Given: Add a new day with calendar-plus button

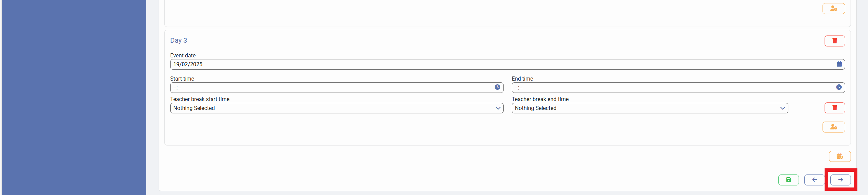Looking at the screenshot, I should (x=840, y=156).
